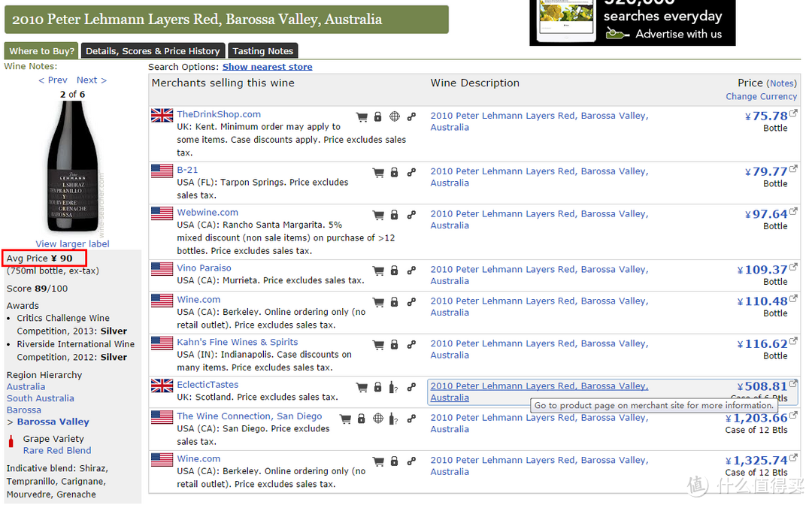
Task: Open the Webwine.com merchant link
Action: click(x=208, y=212)
